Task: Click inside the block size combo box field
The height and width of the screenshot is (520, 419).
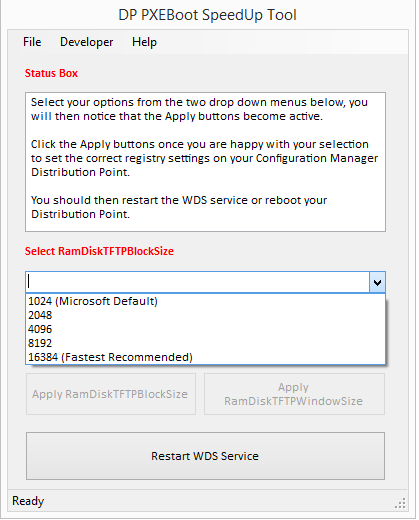Action: pyautogui.click(x=197, y=282)
